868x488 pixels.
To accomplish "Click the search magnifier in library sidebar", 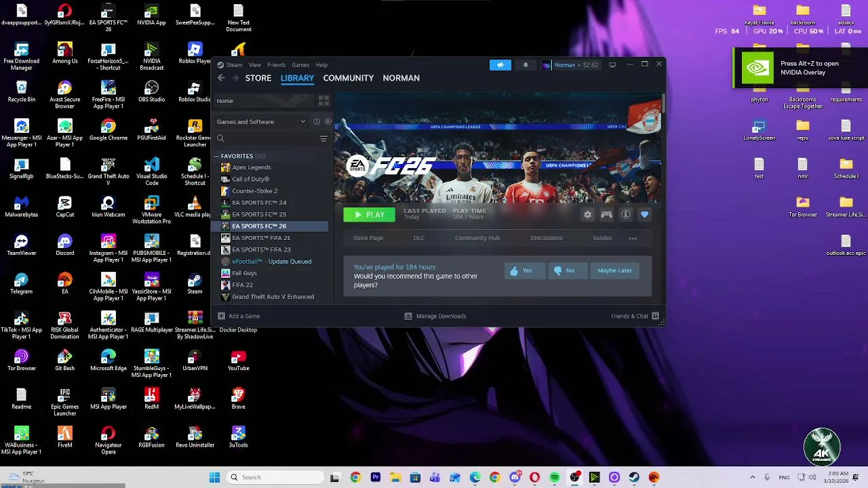I will [220, 138].
